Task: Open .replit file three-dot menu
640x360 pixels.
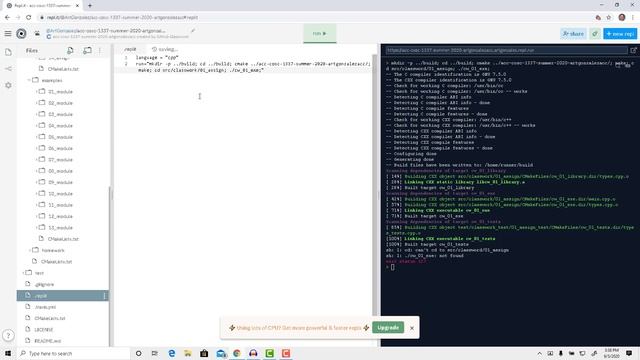Action: [x=104, y=296]
